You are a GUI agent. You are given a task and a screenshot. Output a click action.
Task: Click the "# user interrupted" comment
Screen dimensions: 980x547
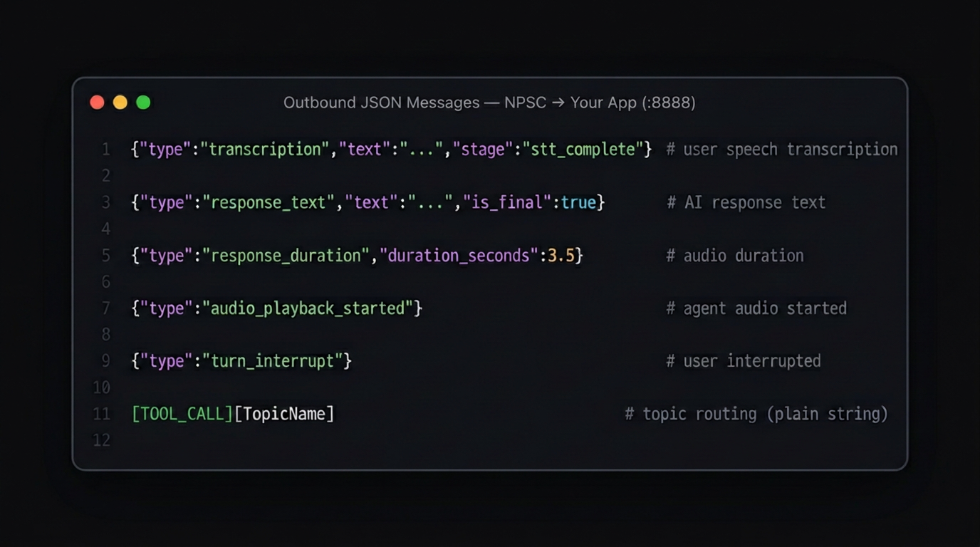pyautogui.click(x=744, y=361)
